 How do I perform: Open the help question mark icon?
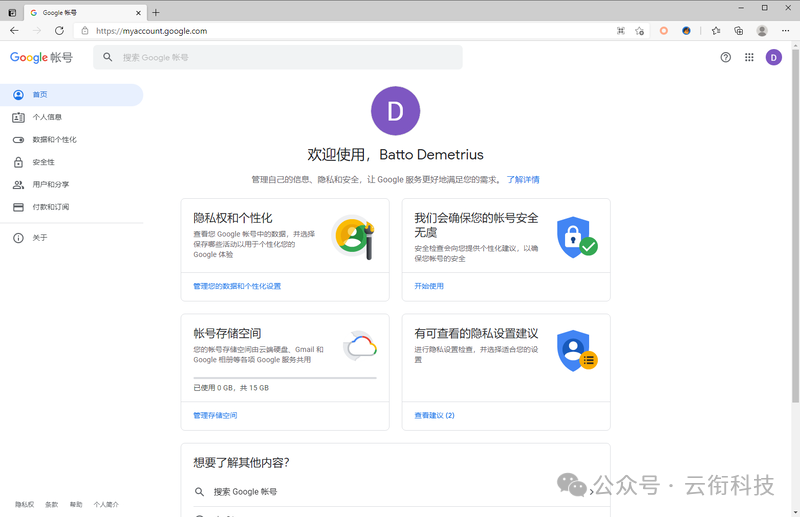pyautogui.click(x=726, y=57)
